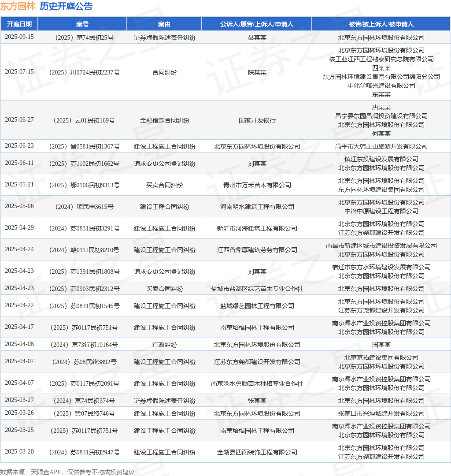Select defendant 高平市大韩王山旅游开发有限公司

pyautogui.click(x=381, y=147)
